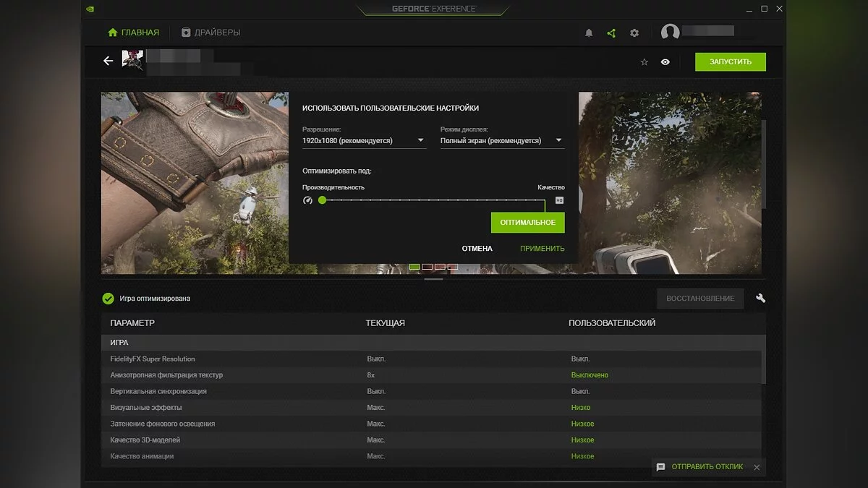Open the notifications bell icon
The width and height of the screenshot is (868, 488).
(589, 33)
